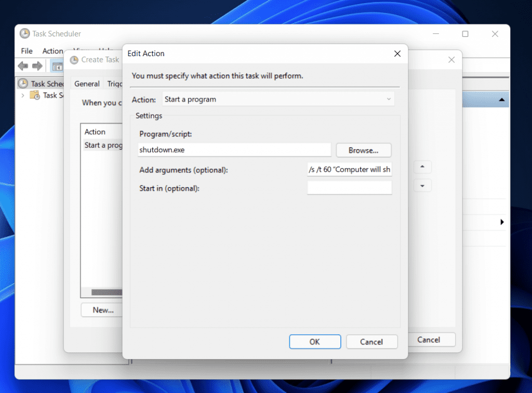Click the right-pointing expander arrow in the pane

tap(501, 222)
